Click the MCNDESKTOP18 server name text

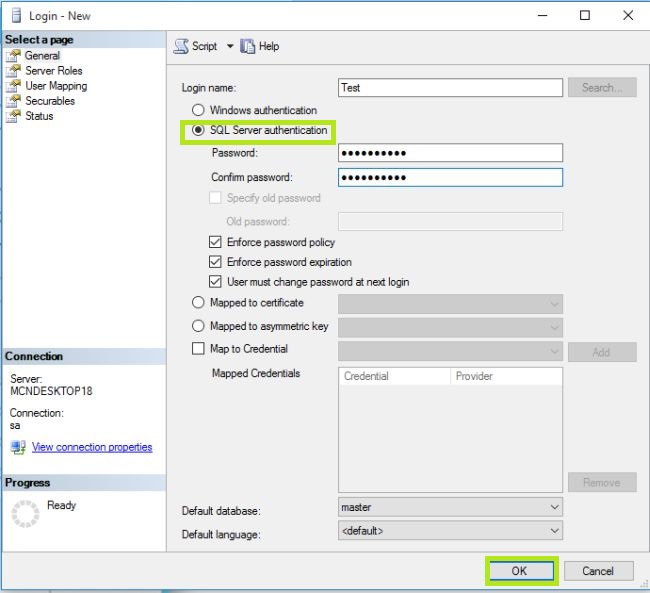[51, 391]
